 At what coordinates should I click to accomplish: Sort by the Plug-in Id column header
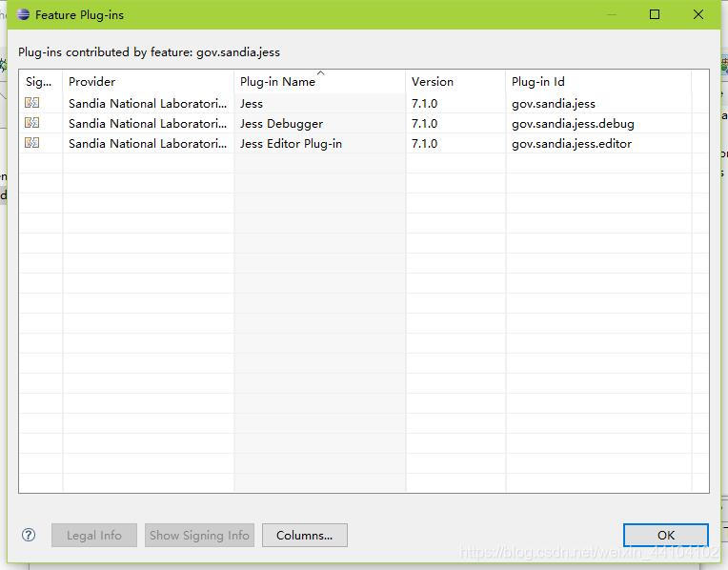pyautogui.click(x=598, y=82)
